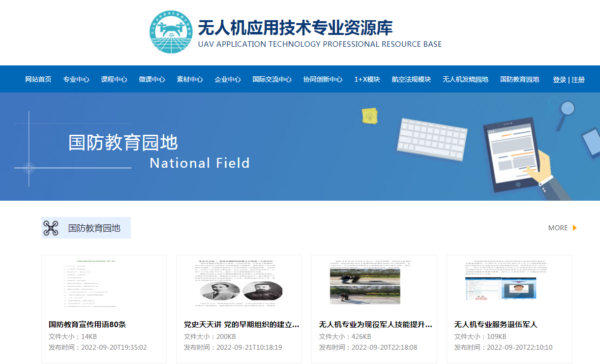The image size is (600, 364).
Task: Select the 国际交流中心 menu item
Action: point(272,79)
